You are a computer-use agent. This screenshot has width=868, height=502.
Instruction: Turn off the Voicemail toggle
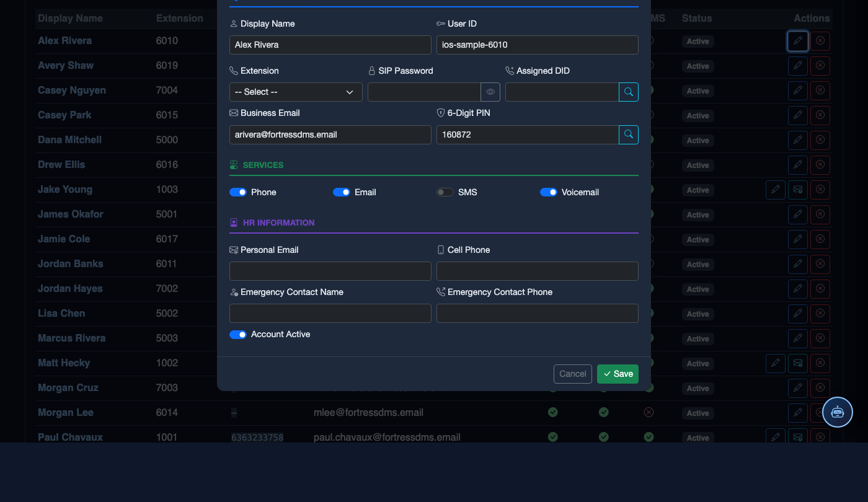[549, 192]
